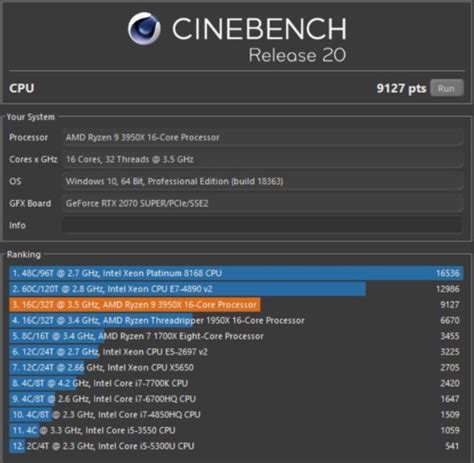Select the Xeon E7-4890 v2 ranking row
474x463 pixels.
(236, 289)
